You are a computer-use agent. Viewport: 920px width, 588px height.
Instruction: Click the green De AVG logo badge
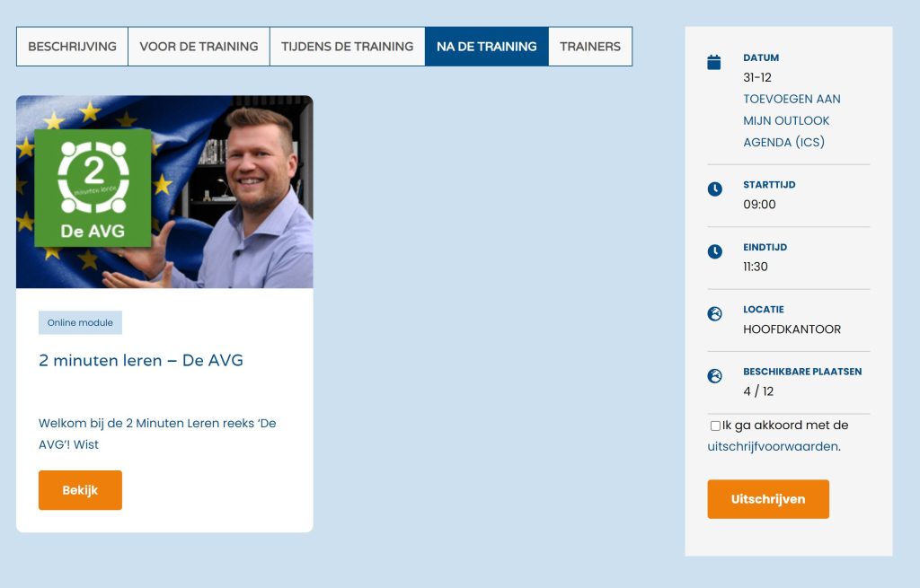[93, 188]
